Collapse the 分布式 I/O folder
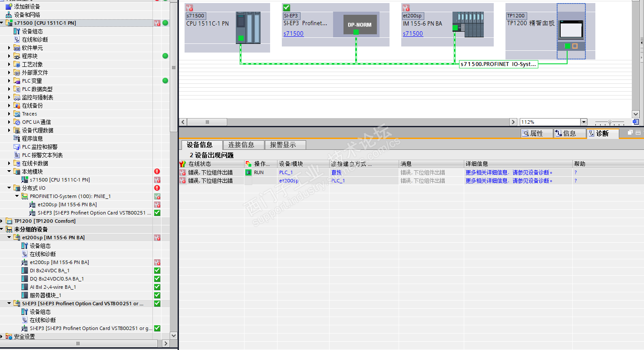 coord(10,188)
